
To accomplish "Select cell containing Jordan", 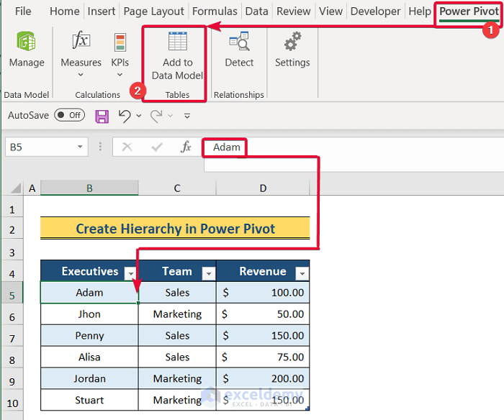I will 89,378.
